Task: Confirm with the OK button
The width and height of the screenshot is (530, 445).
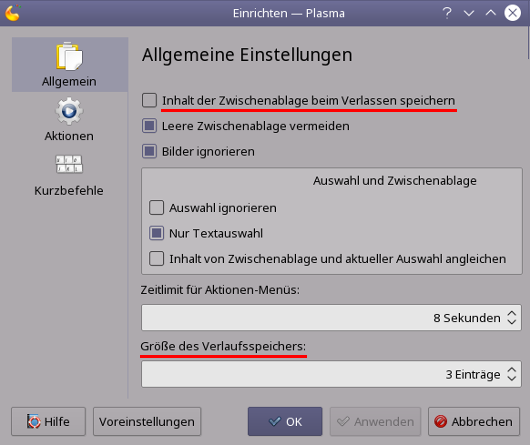Action: coord(285,421)
